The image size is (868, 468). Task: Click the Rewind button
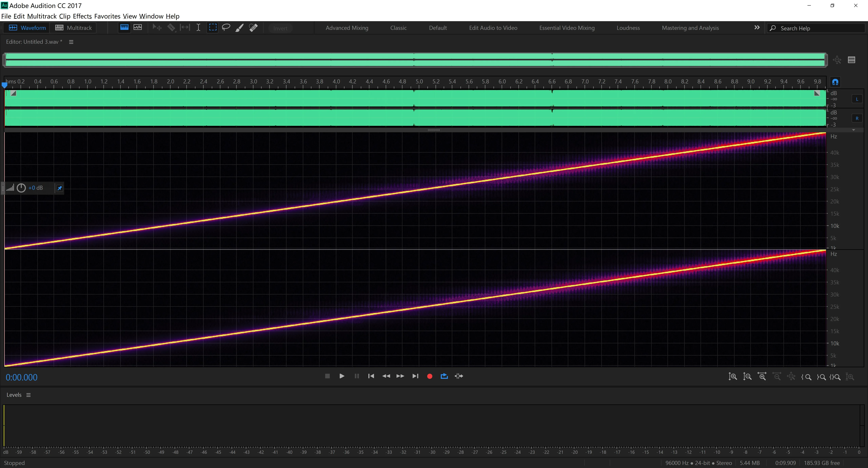[386, 376]
